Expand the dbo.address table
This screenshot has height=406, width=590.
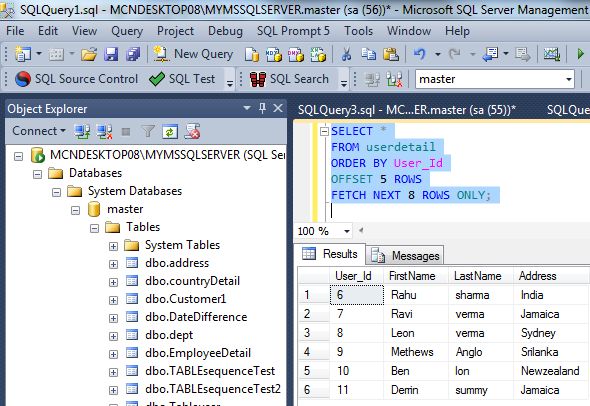pos(113,264)
